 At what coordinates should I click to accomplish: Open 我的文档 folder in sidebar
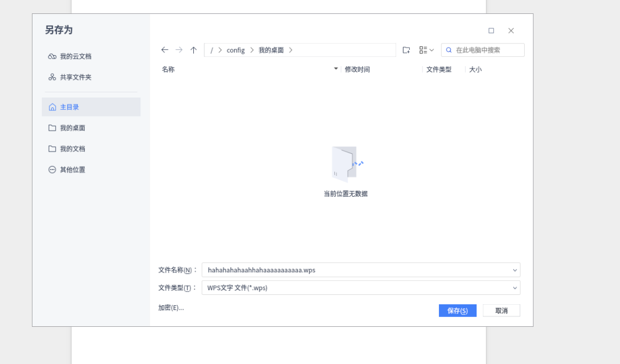click(x=72, y=149)
